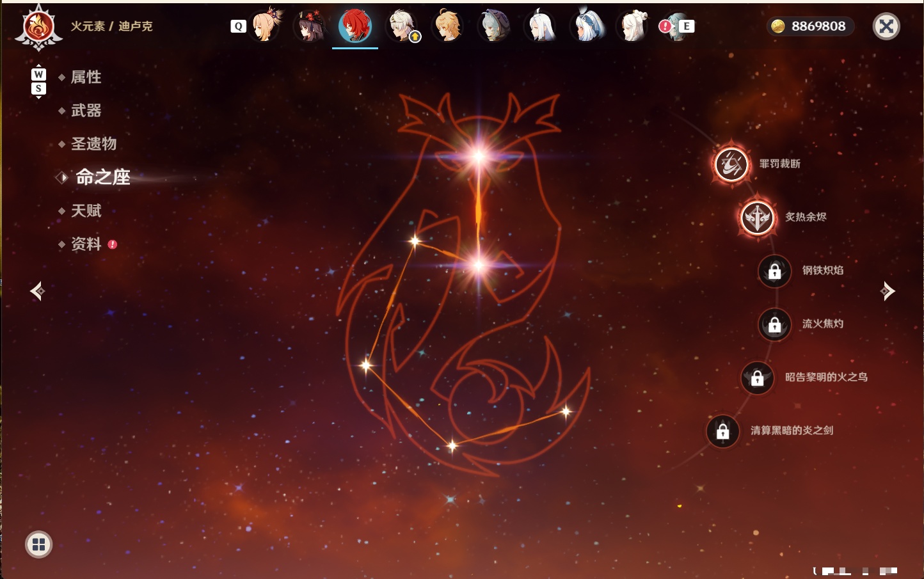Open the 资料 profile tab

[86, 244]
